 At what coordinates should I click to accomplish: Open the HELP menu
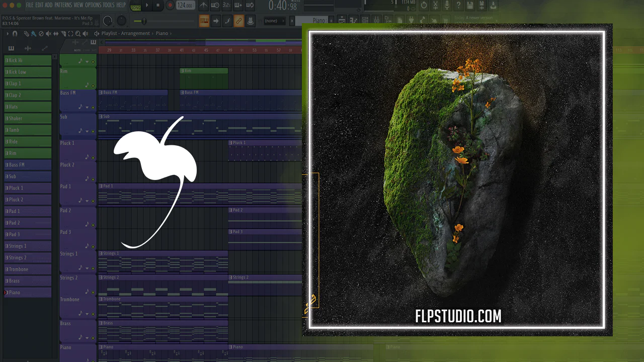pos(121,5)
